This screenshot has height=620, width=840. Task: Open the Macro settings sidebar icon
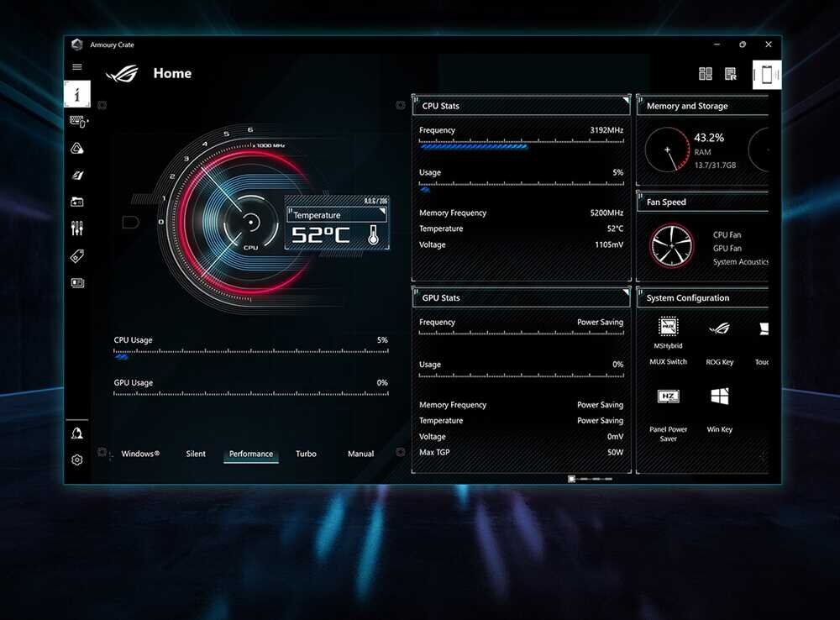pyautogui.click(x=77, y=228)
